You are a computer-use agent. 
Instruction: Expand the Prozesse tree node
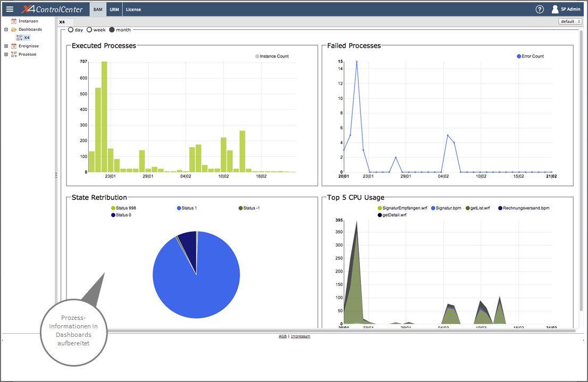tap(6, 54)
